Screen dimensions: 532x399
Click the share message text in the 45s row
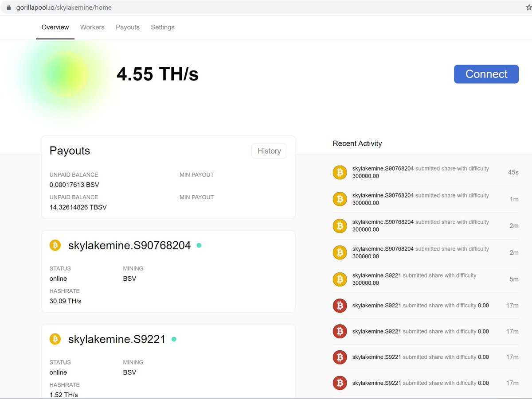pos(421,172)
